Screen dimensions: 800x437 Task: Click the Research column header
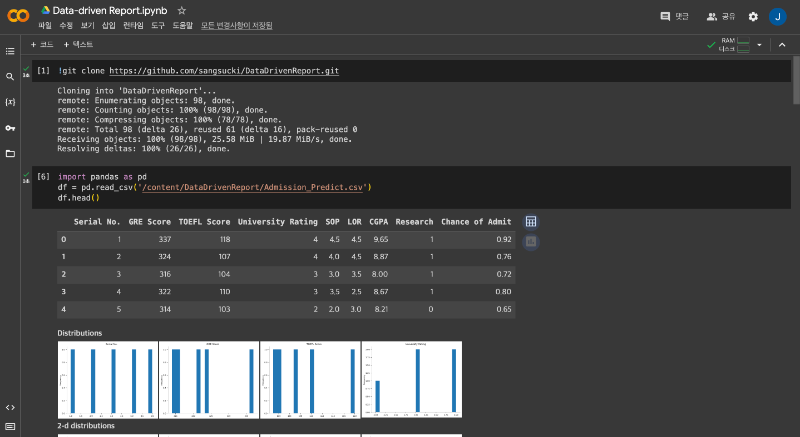tap(414, 222)
